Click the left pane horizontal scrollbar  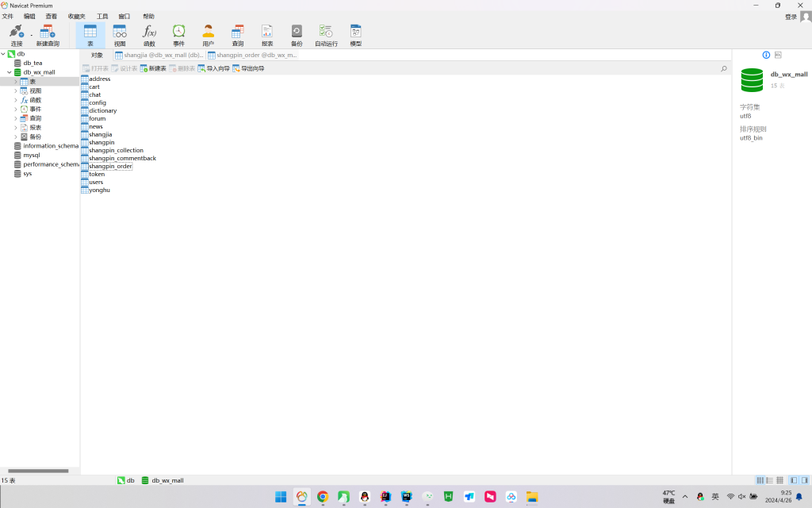pos(38,471)
